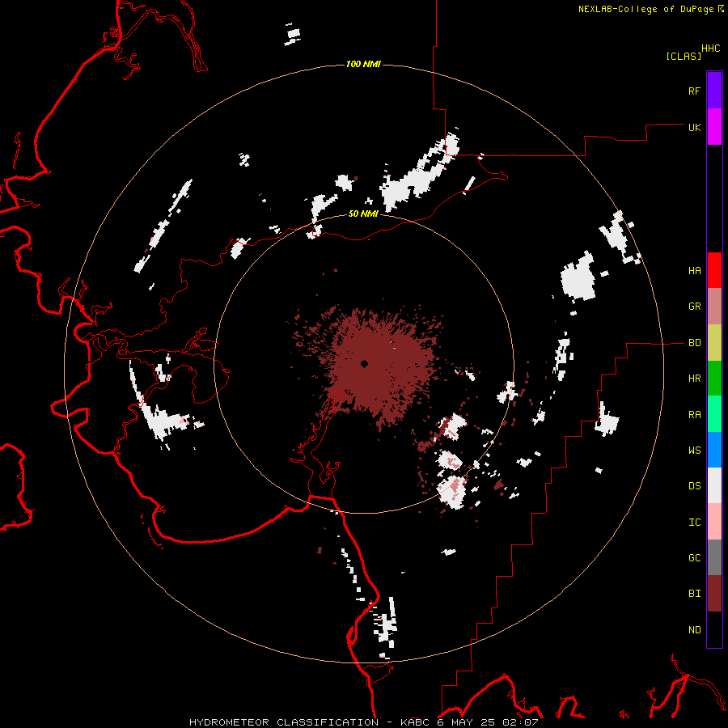This screenshot has width=728, height=728.
Task: Choose the IC light-pink legend swatch
Action: point(714,522)
